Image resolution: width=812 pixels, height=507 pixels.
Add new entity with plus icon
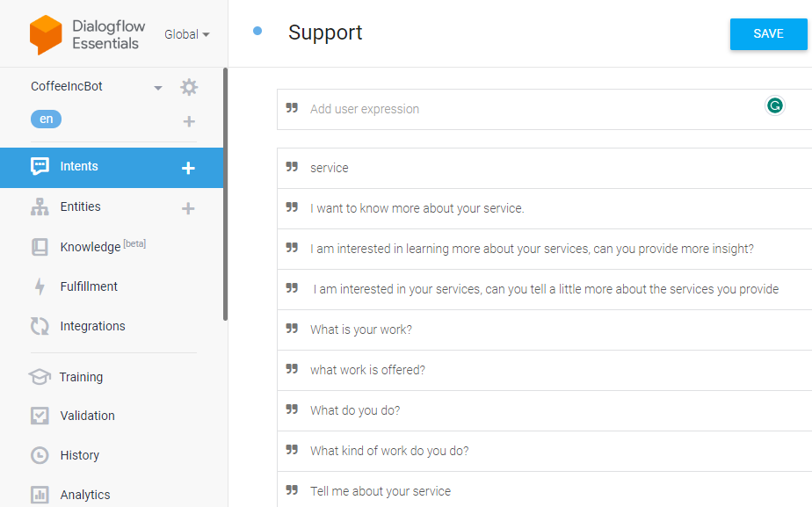(188, 208)
